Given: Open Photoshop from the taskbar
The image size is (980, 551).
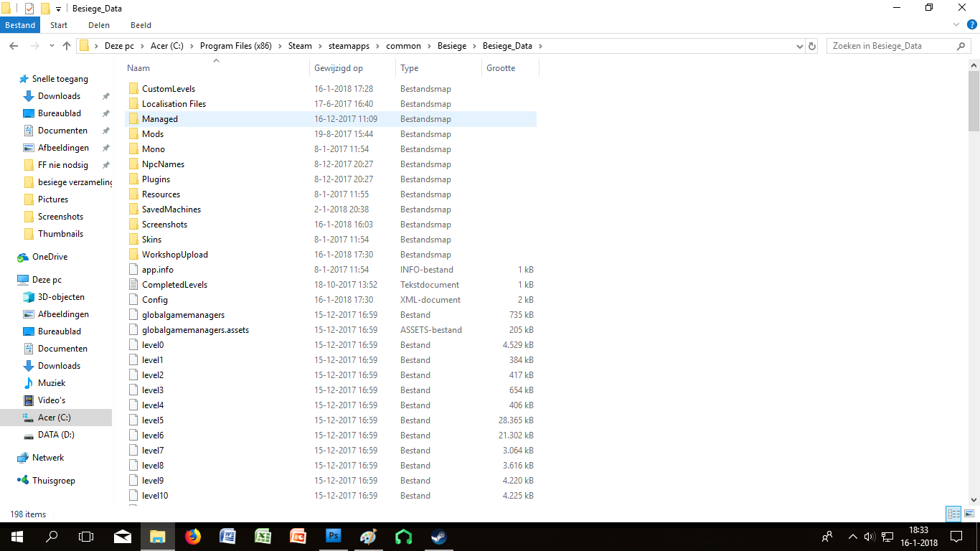Looking at the screenshot, I should point(334,537).
